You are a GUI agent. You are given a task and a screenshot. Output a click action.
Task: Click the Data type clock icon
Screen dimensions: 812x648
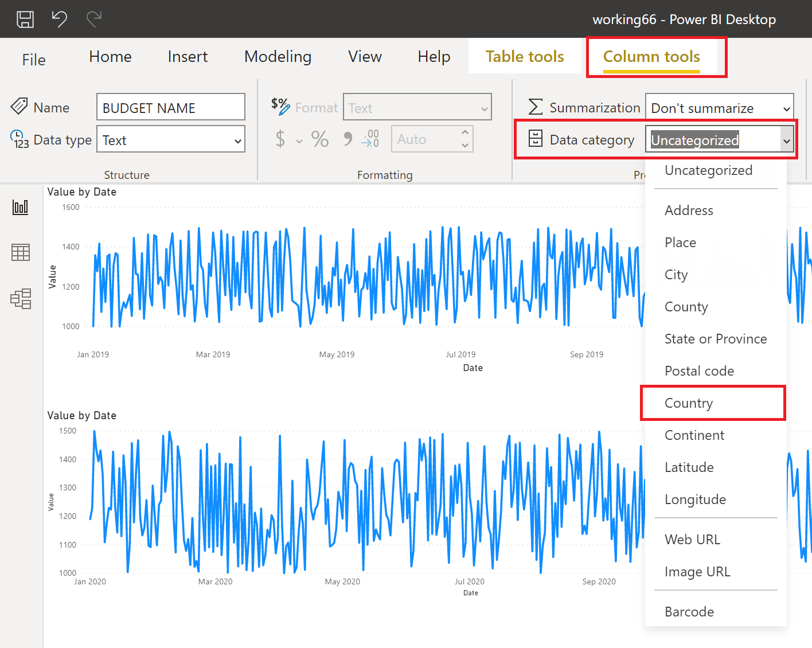tap(19, 139)
